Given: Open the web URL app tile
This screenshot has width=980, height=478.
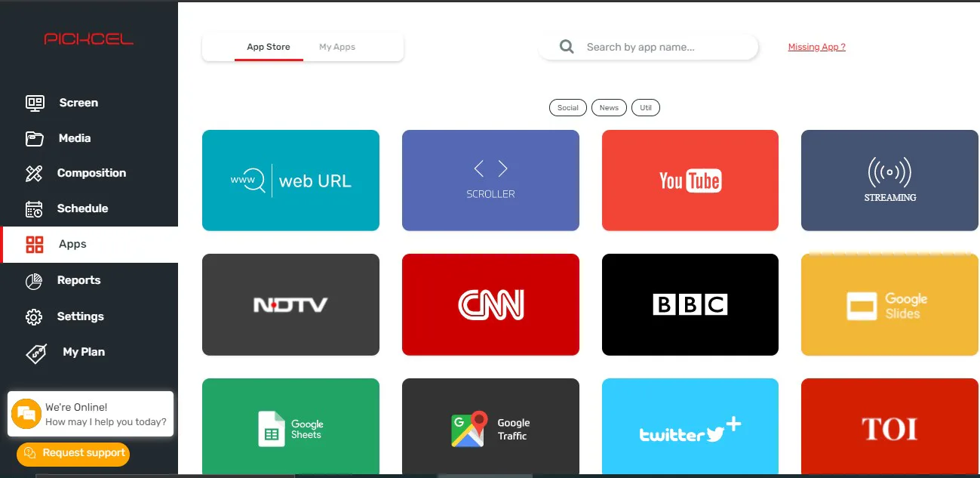Looking at the screenshot, I should click(290, 180).
